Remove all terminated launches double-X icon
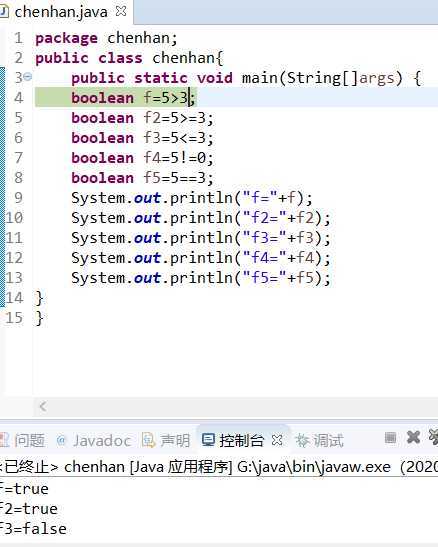This screenshot has width=438, height=547. [433, 437]
